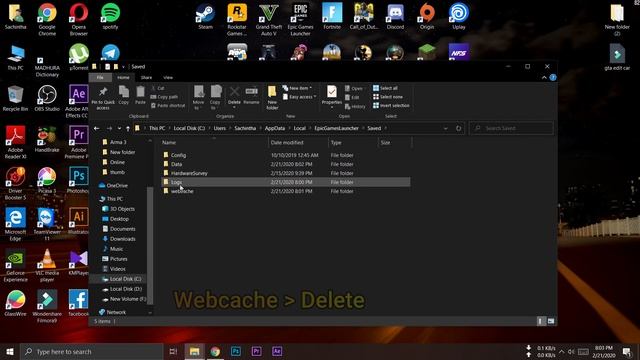Image resolution: width=640 pixels, height=360 pixels.
Task: Click Cut in the Clipboard group
Action: (158, 88)
